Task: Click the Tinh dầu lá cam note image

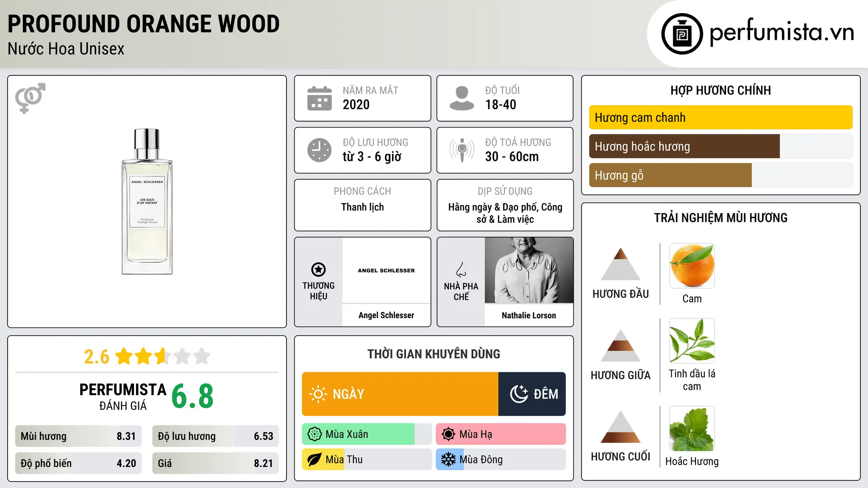Action: point(692,341)
